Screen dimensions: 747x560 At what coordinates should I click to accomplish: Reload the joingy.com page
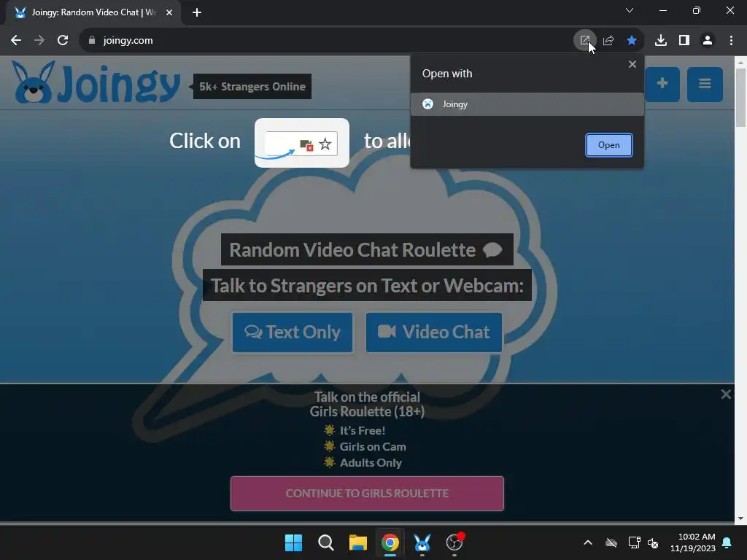(63, 41)
